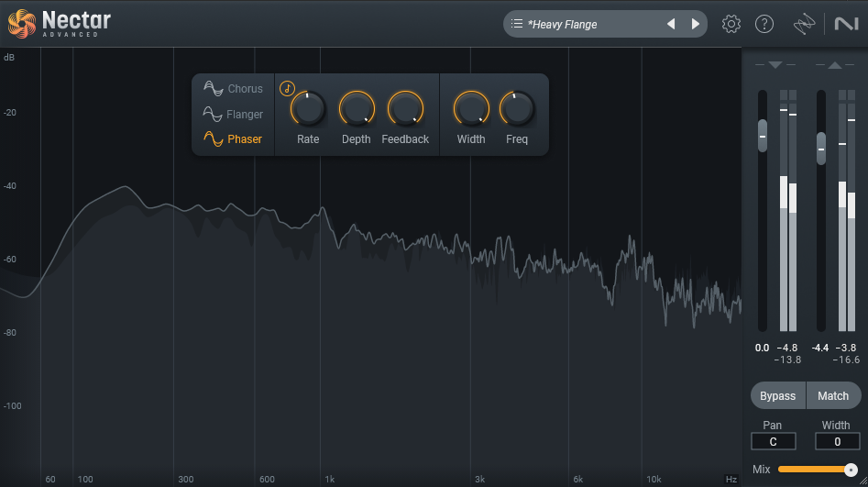Viewport: 868px width, 487px height.
Task: Click the output gain slider handle
Action: click(821, 149)
